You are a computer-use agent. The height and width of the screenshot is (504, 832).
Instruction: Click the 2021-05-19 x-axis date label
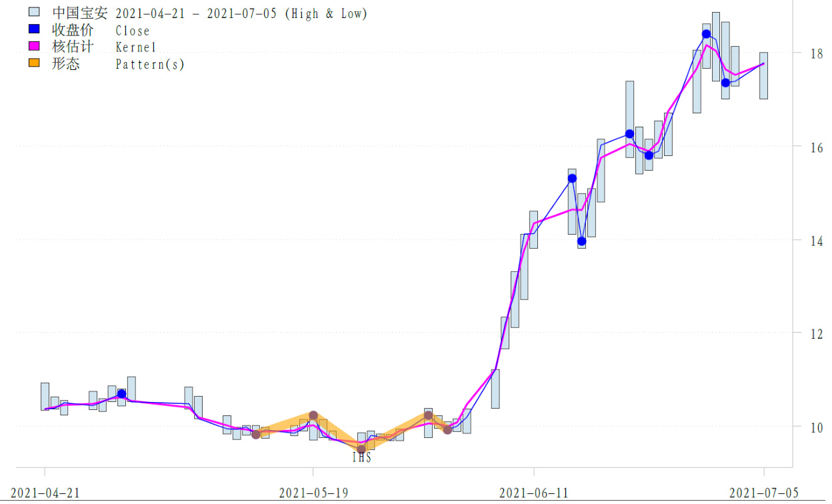313,493
